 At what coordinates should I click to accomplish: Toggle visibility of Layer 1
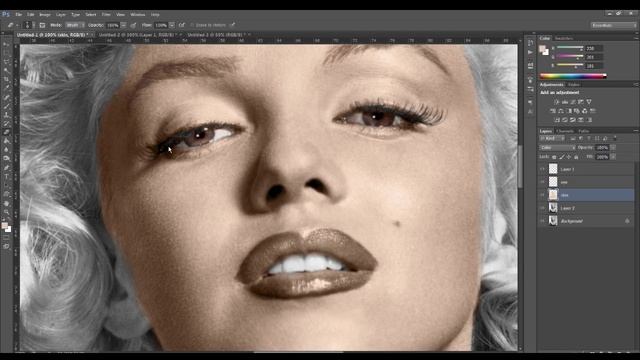542,169
